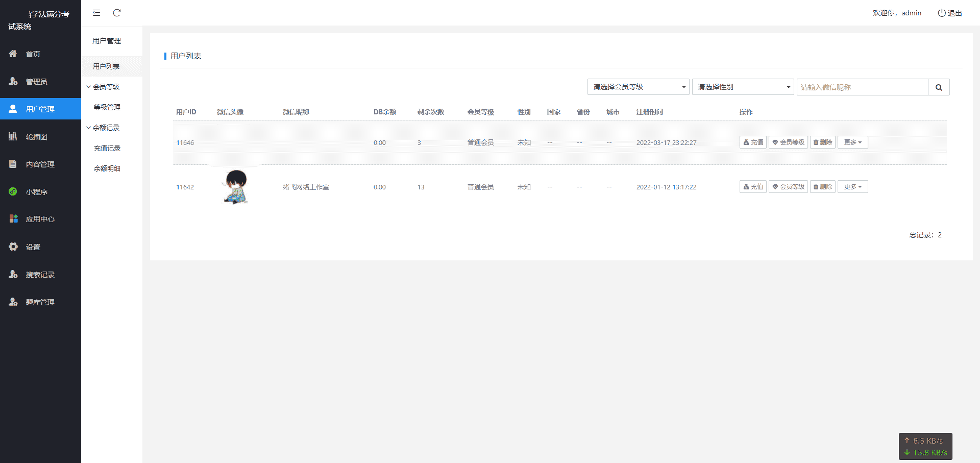Focus the 请输入微信昵称 search field
The width and height of the screenshot is (980, 463).
click(x=862, y=87)
